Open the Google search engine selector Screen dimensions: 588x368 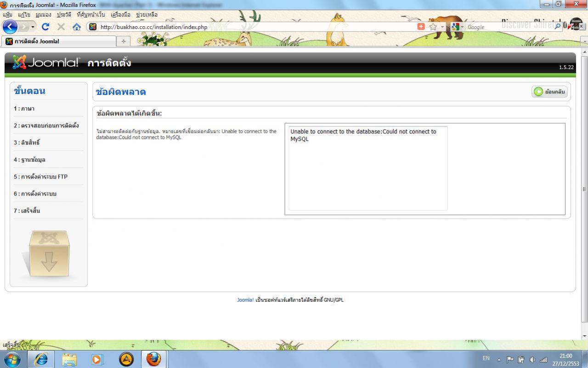(458, 27)
